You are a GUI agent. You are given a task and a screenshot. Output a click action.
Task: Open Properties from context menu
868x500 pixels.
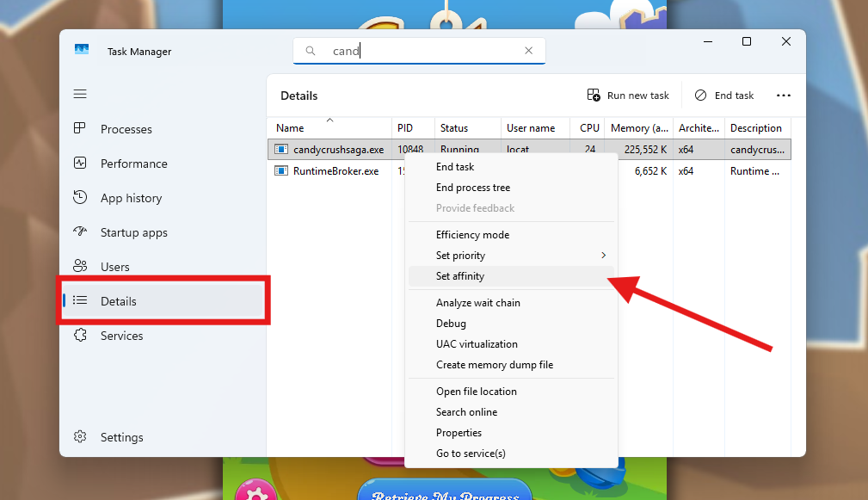[512, 433]
